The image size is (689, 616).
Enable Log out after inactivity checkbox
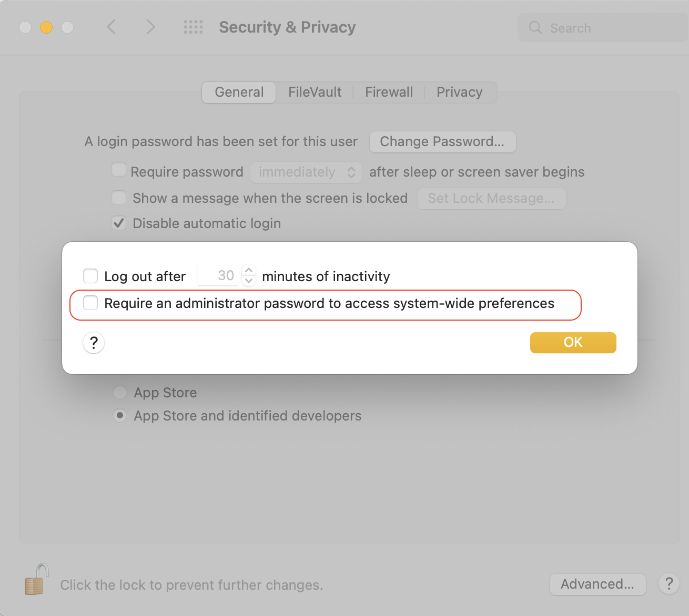click(x=90, y=276)
